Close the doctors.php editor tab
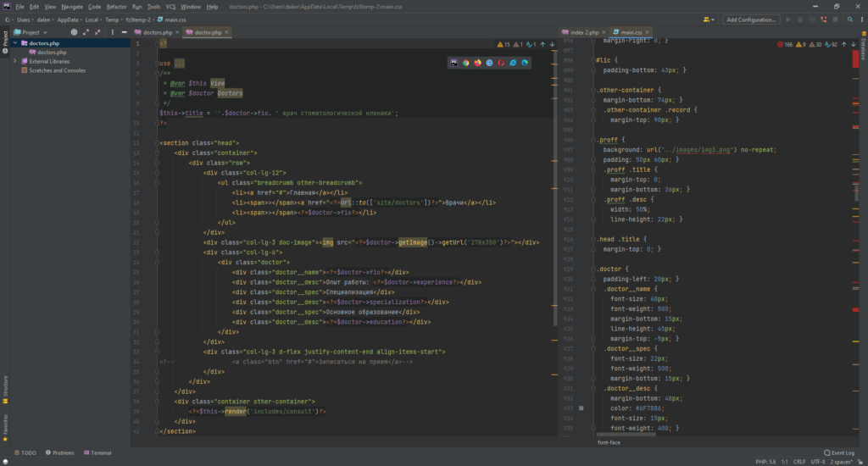The width and height of the screenshot is (868, 466). tap(179, 32)
